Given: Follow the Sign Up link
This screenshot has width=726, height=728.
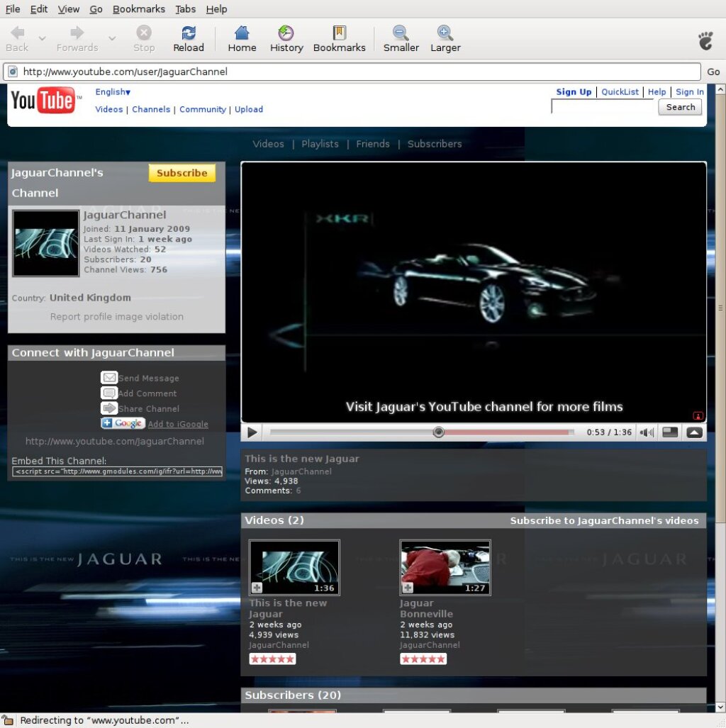Looking at the screenshot, I should [573, 92].
